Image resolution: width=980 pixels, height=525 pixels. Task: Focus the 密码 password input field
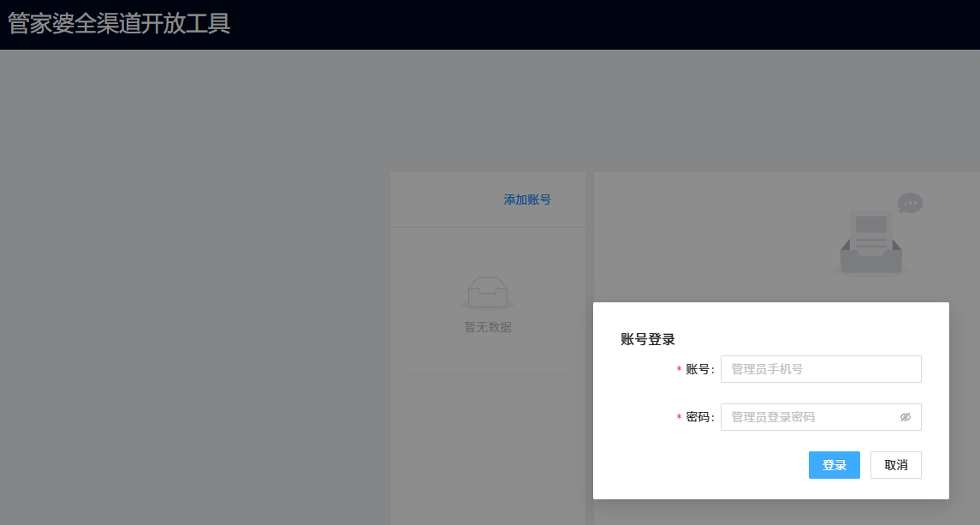pyautogui.click(x=821, y=417)
